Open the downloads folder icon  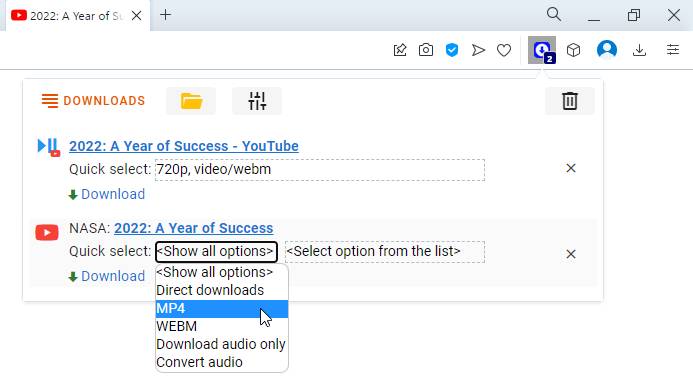[191, 101]
